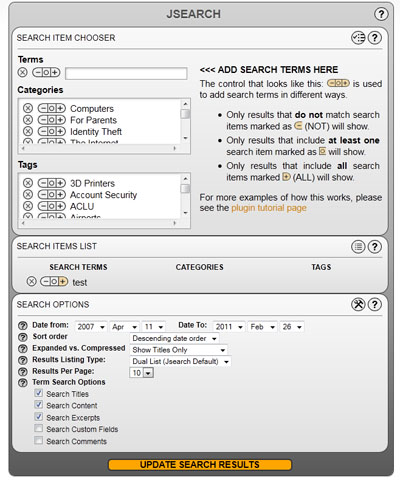Open help for Expanded vs. Compressed
This screenshot has height=480, width=400.
pos(23,349)
